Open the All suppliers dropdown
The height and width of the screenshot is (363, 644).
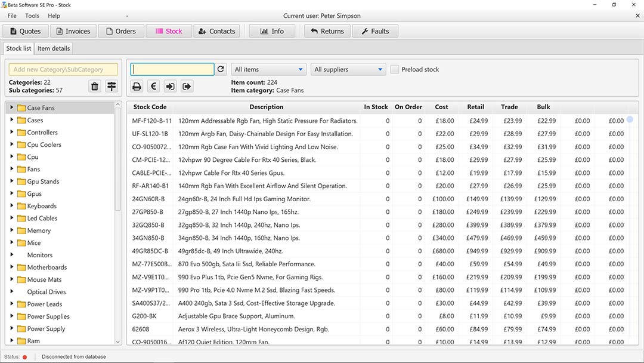349,69
